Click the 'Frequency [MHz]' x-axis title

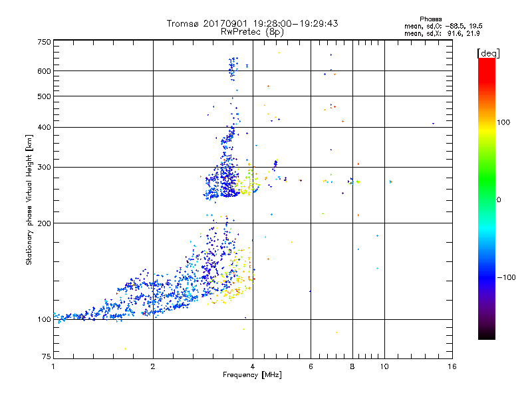pyautogui.click(x=252, y=375)
